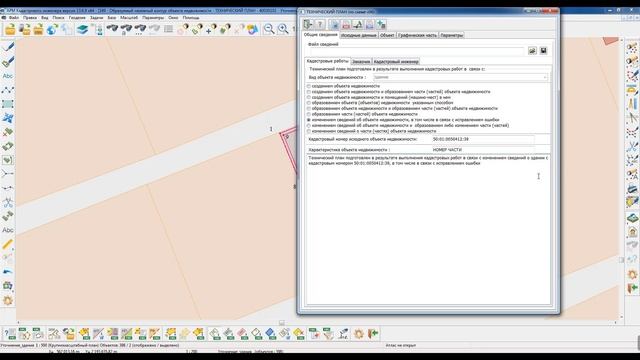The height and width of the screenshot is (360, 640).
Task: Open the Правка menu
Action: (30, 18)
